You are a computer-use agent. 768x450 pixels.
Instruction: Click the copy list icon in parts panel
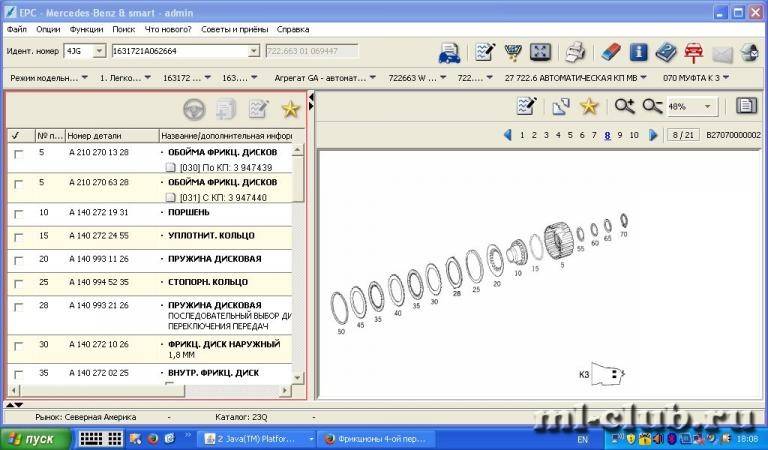226,109
